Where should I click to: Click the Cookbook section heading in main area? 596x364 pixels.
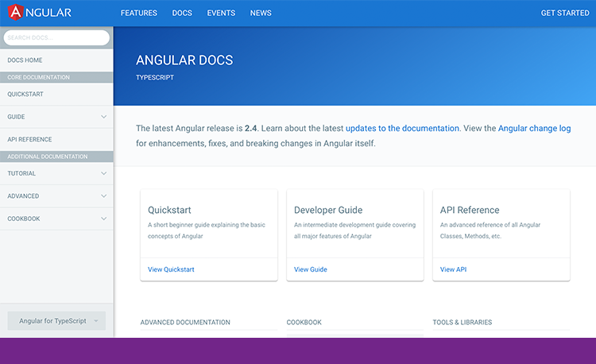click(x=304, y=322)
